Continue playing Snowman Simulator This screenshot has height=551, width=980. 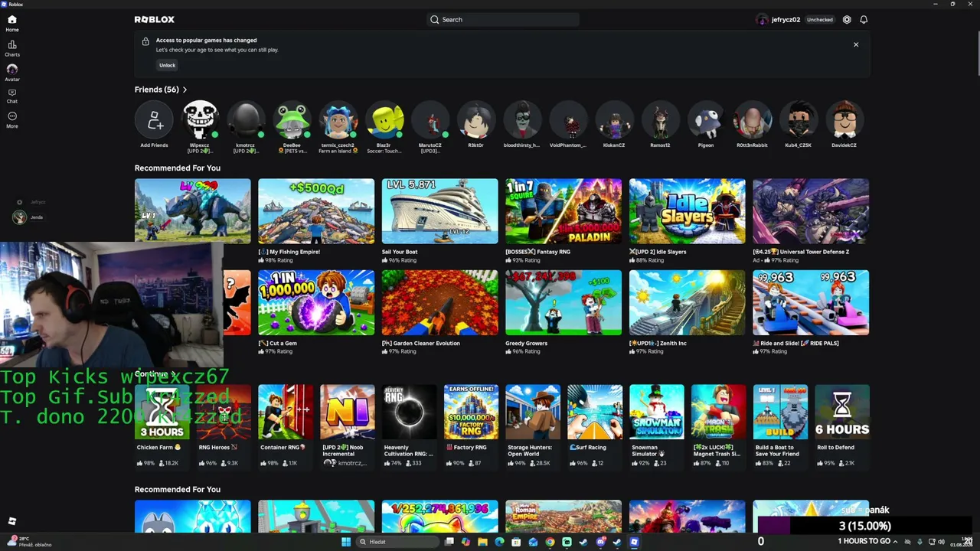tap(657, 412)
